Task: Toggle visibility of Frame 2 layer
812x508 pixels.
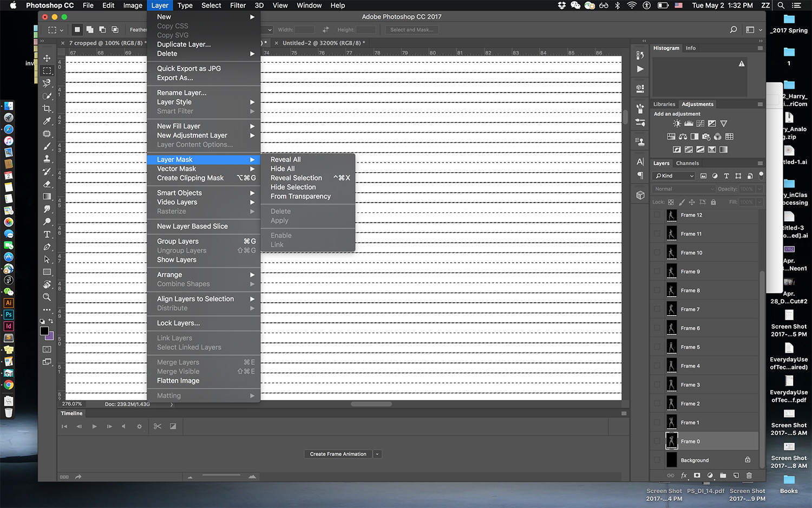Action: pyautogui.click(x=657, y=404)
